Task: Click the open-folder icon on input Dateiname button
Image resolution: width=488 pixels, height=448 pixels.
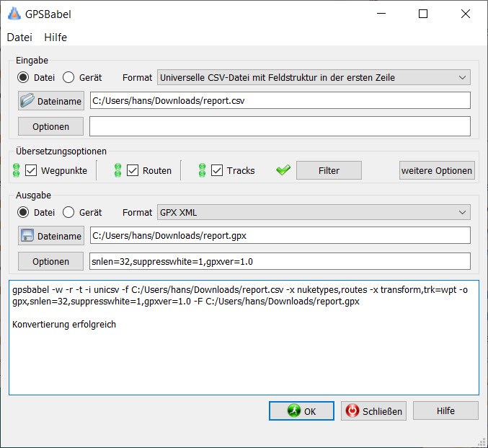Action: (27, 100)
